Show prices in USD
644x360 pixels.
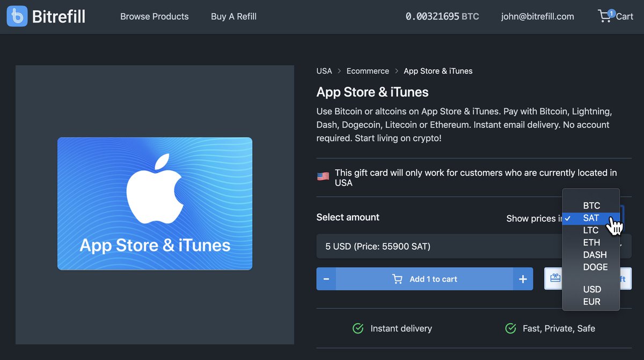click(x=591, y=290)
